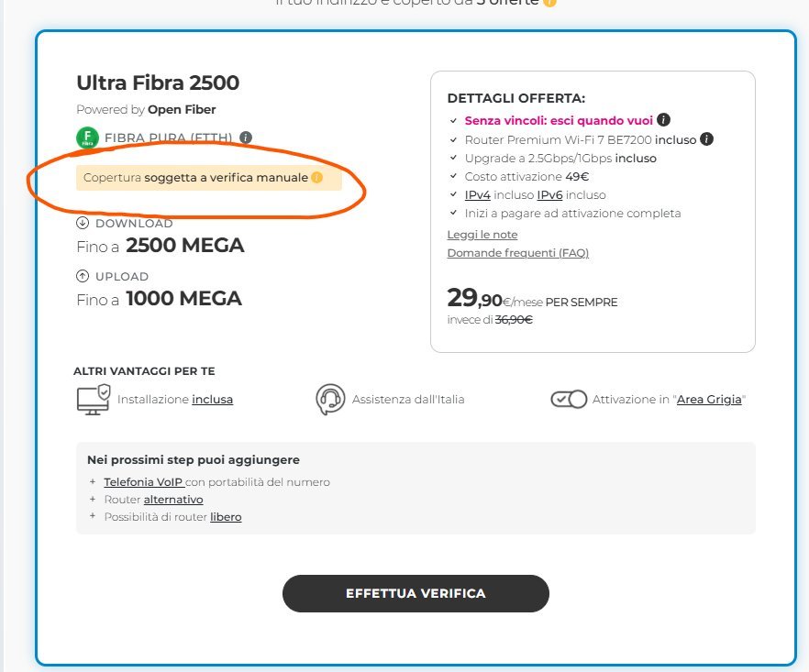This screenshot has width=809, height=672.
Task: Open the Leggi le note link
Action: pos(482,235)
